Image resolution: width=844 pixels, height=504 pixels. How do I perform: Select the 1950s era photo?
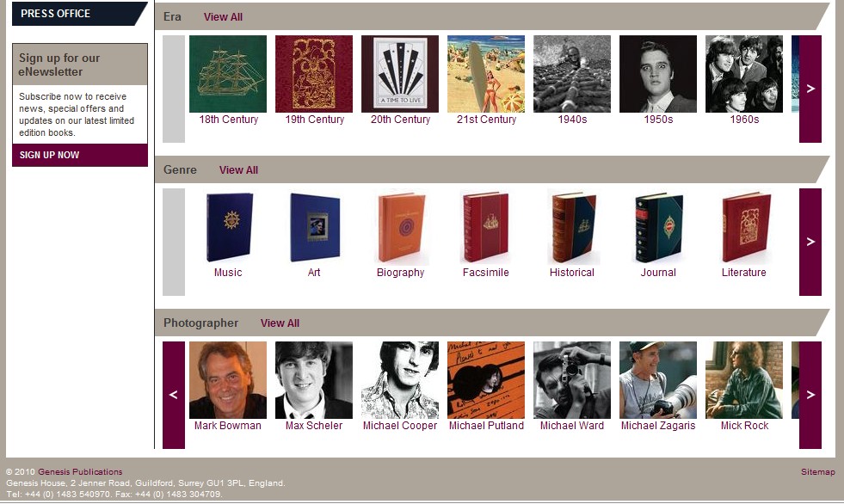point(658,74)
